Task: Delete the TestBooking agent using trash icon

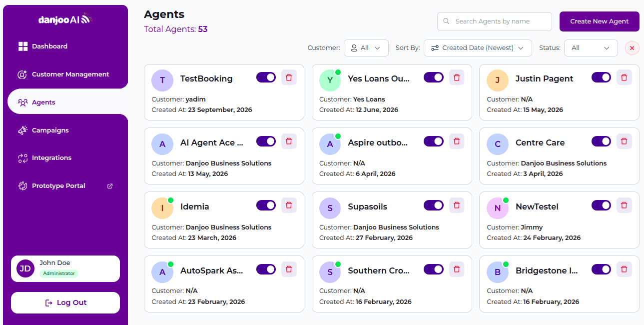Action: 289,77
